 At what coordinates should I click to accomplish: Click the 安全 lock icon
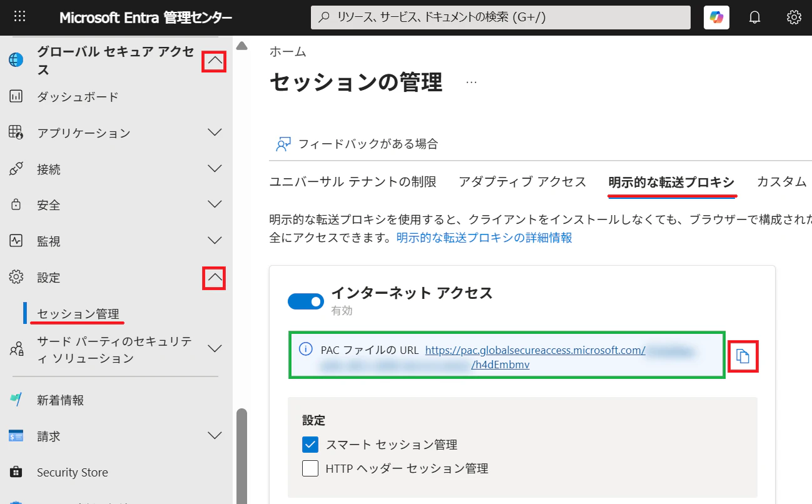point(16,205)
